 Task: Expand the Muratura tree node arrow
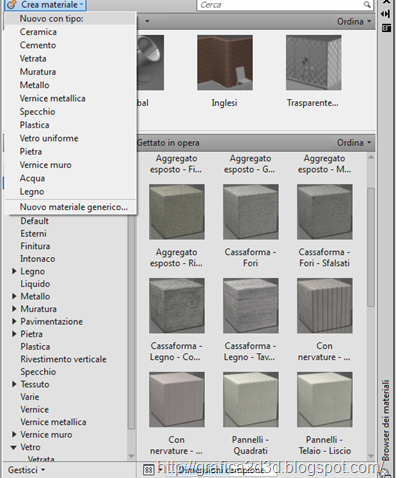[x=14, y=309]
